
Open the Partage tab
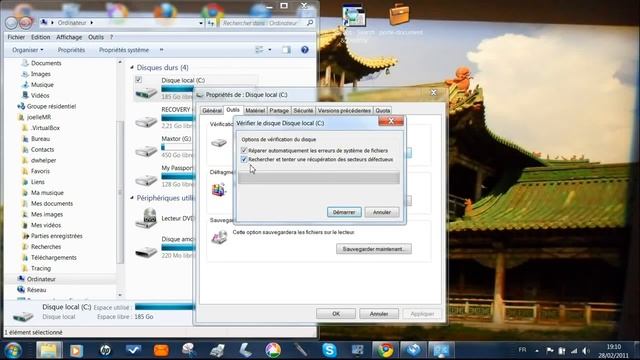[x=279, y=111]
